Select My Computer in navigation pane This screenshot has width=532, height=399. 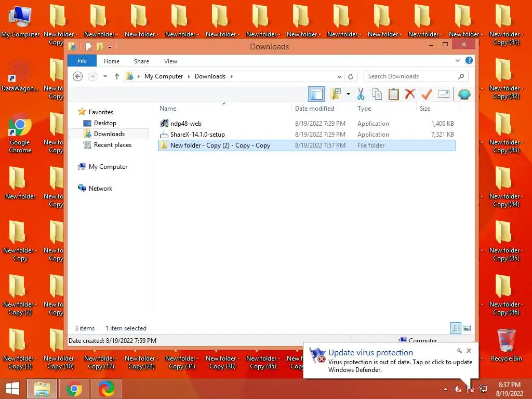coord(108,167)
